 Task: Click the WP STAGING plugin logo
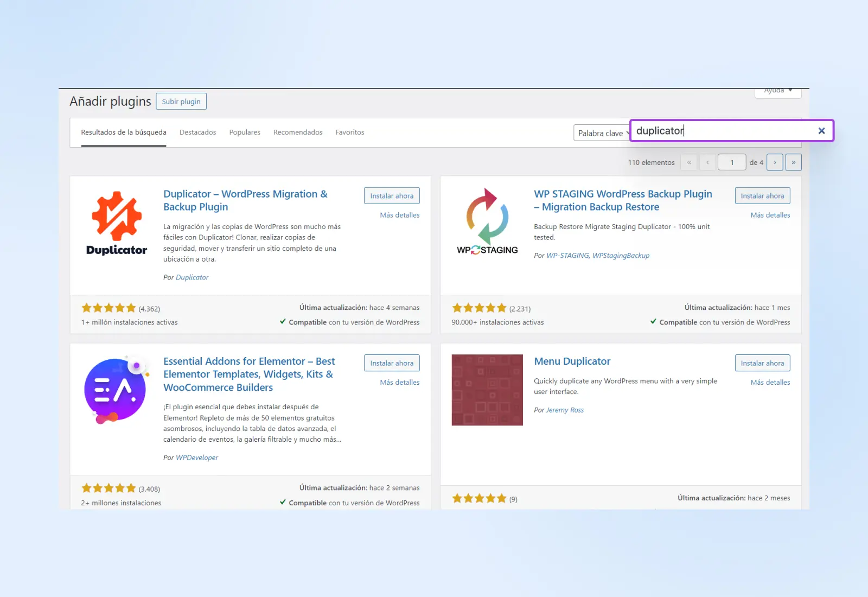pos(487,223)
